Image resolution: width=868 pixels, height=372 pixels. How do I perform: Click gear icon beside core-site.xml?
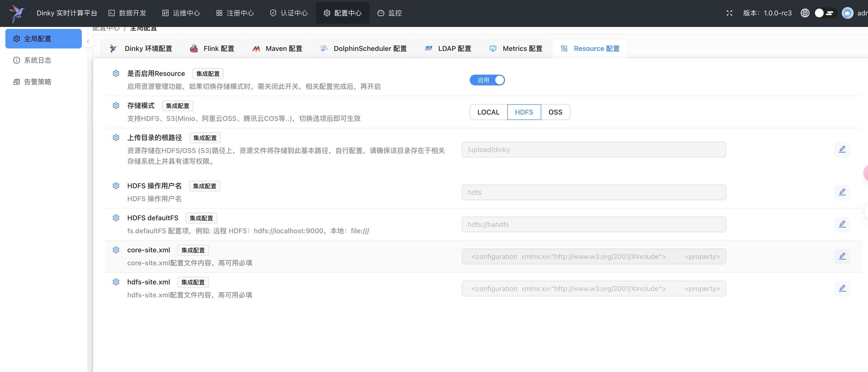click(116, 250)
